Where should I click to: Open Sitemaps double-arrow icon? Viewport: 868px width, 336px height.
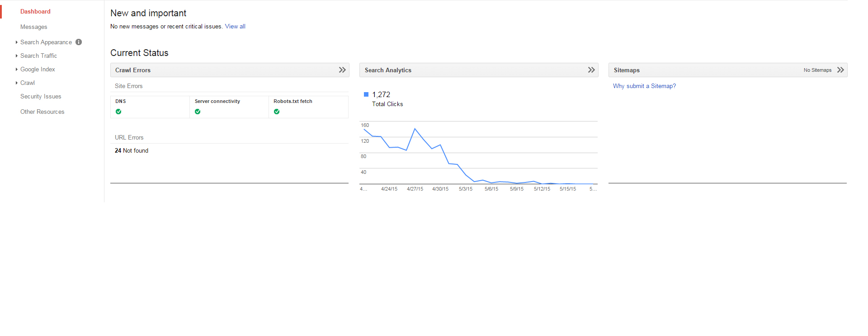(840, 70)
